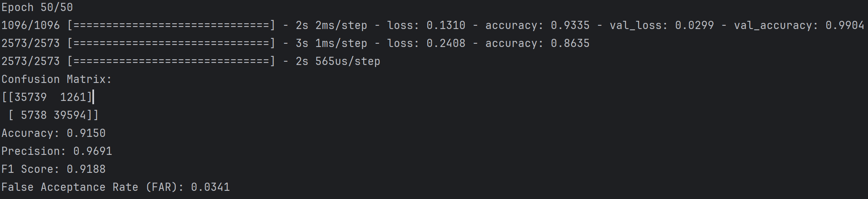
Task: Click the Accuracy: 0.9150 line
Action: (53, 133)
